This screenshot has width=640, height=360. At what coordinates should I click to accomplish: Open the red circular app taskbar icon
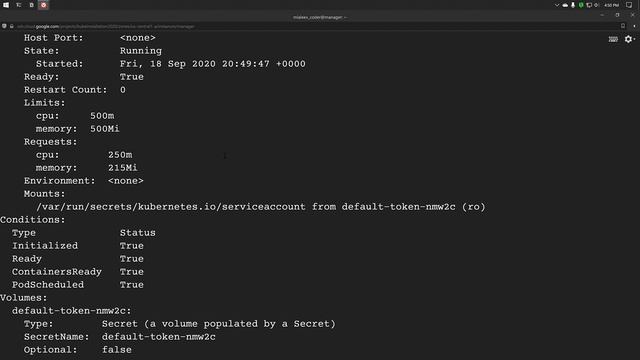pos(44,5)
